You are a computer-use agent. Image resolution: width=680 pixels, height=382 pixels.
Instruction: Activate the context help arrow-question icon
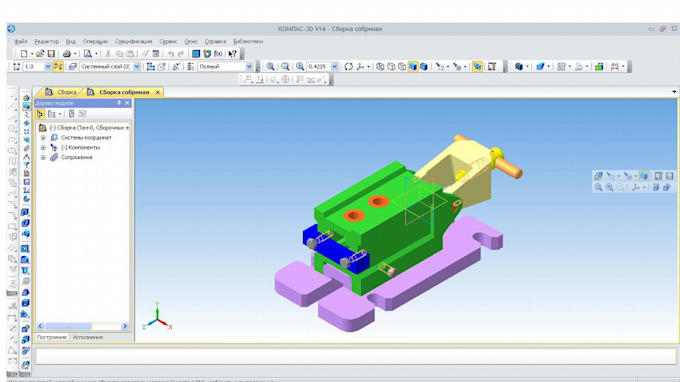(x=232, y=54)
